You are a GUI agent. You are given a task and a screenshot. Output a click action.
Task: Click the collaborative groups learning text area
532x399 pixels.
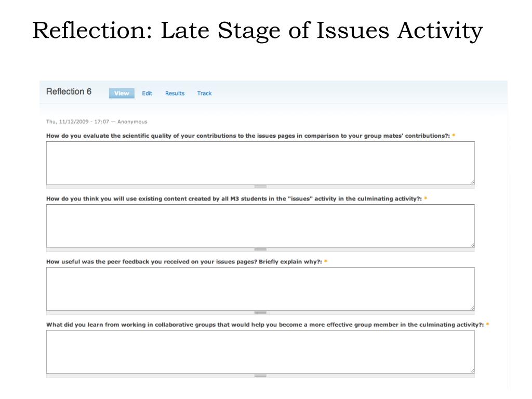coord(260,352)
